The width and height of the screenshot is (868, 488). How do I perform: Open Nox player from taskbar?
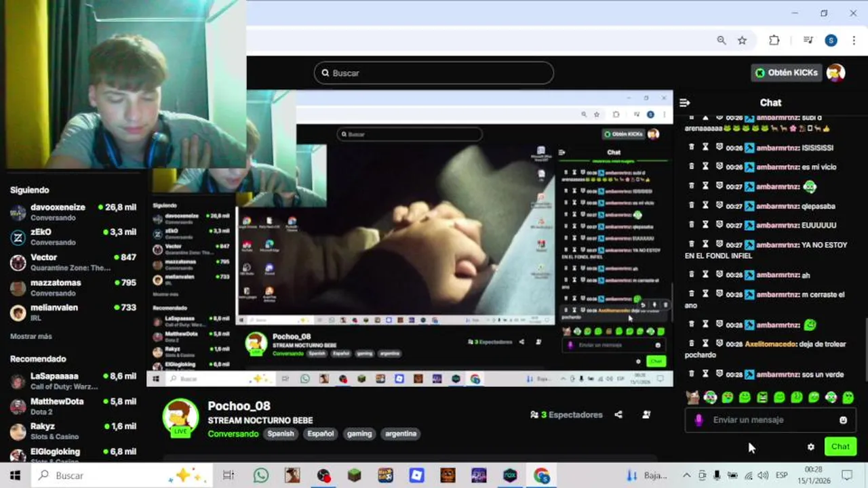510,475
